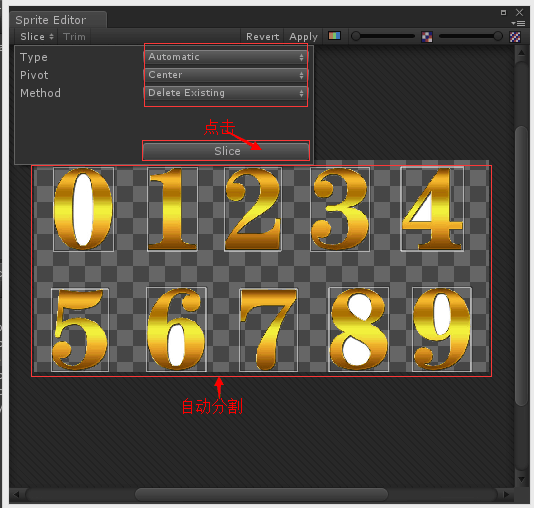
Task: Open the Pivot dropdown set to Center
Action: point(225,75)
